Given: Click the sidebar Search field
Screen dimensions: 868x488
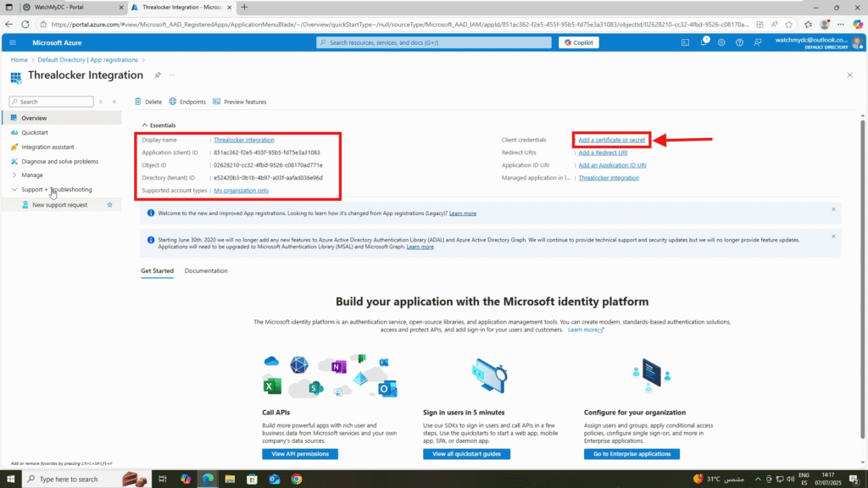Looking at the screenshot, I should [x=52, y=102].
